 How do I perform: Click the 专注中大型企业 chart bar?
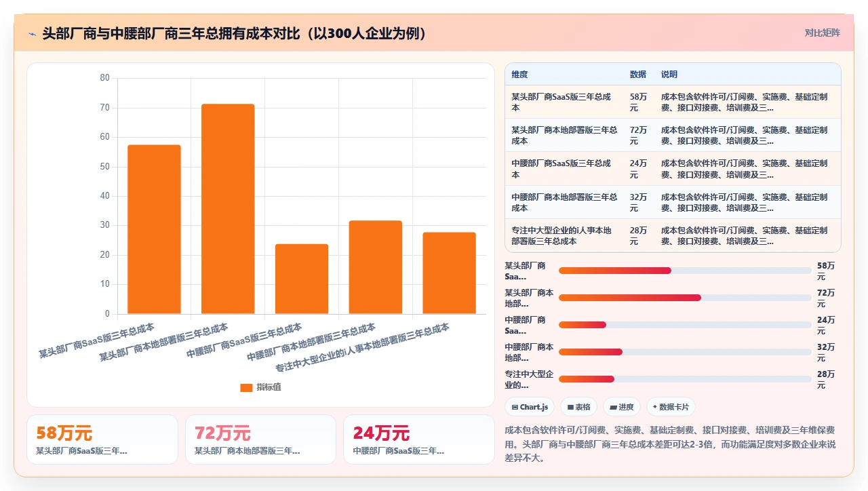click(x=449, y=273)
